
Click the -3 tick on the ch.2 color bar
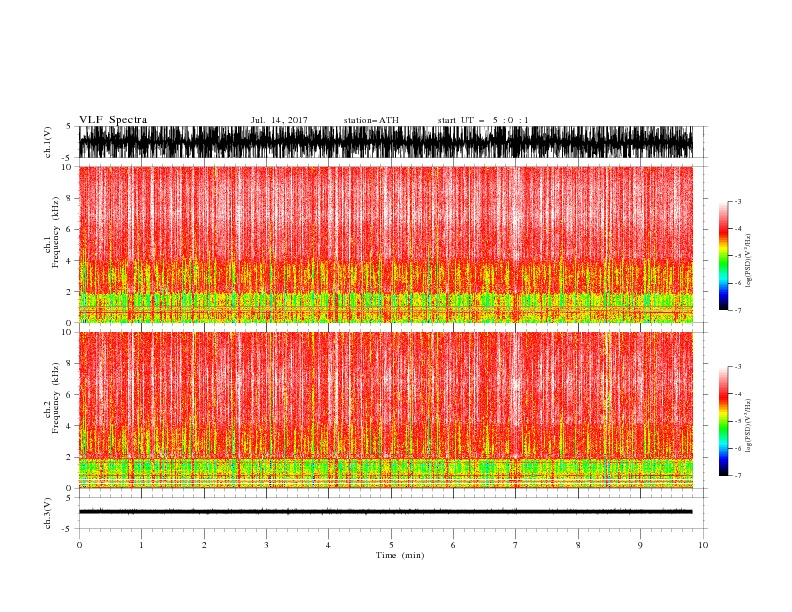tap(738, 367)
